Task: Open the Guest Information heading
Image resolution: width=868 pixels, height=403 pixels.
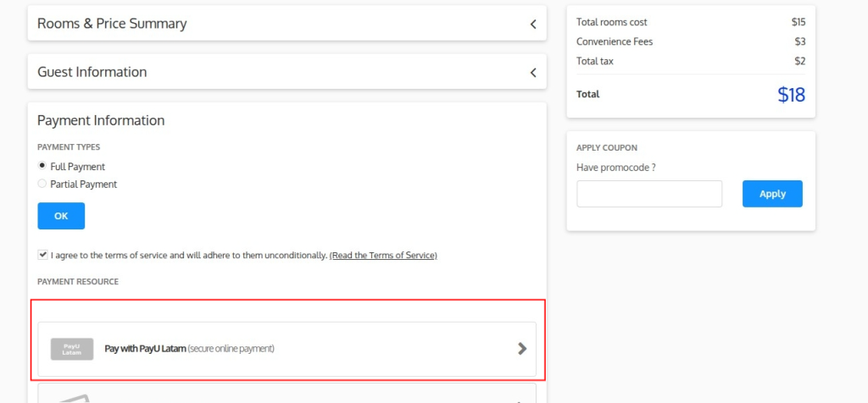Action: click(x=92, y=72)
